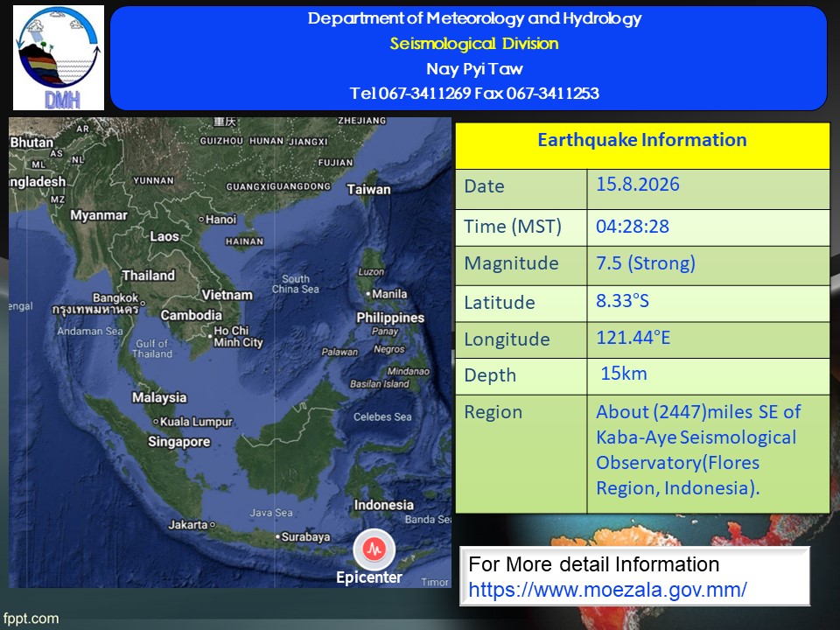
Task: Select the depth value 15km
Action: pos(624,374)
